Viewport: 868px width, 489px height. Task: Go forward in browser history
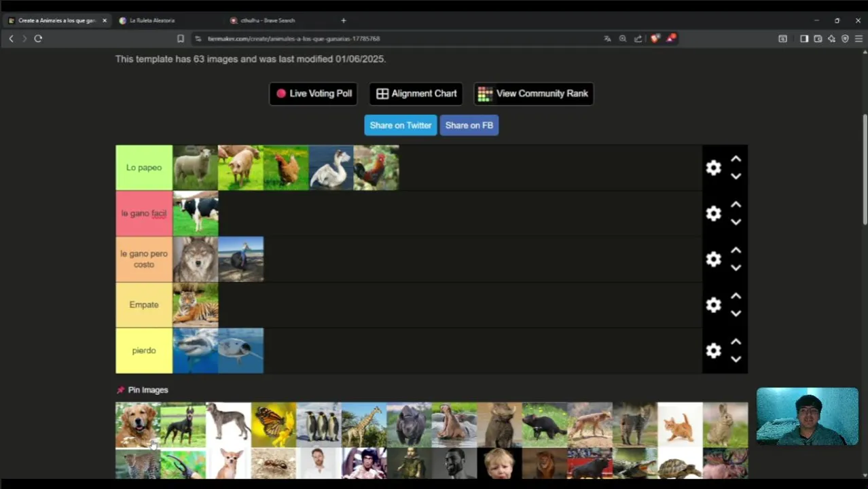click(24, 39)
